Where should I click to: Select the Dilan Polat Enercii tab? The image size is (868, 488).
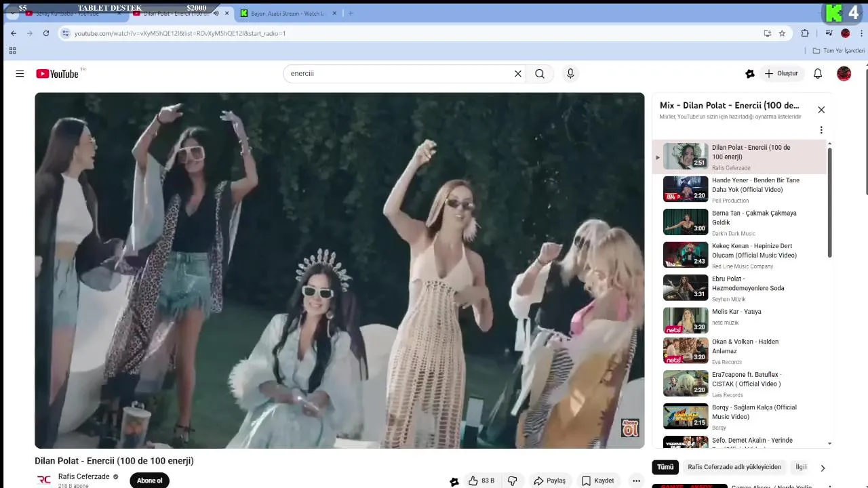tap(176, 13)
